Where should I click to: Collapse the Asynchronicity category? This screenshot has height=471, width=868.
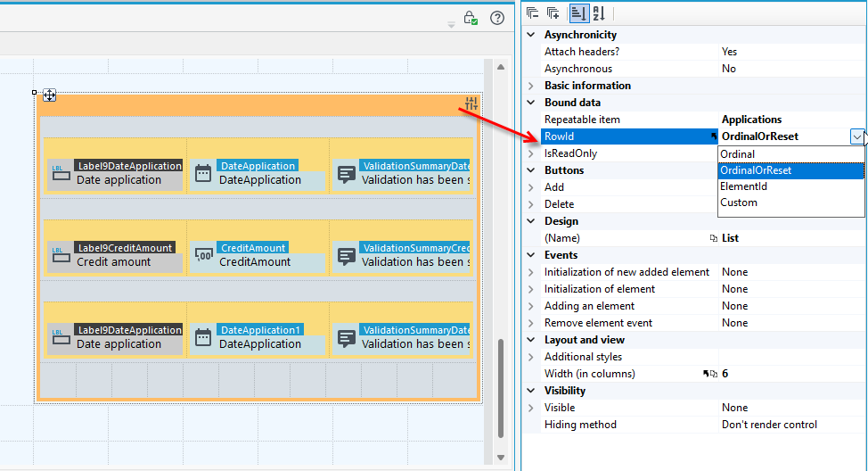(x=531, y=35)
